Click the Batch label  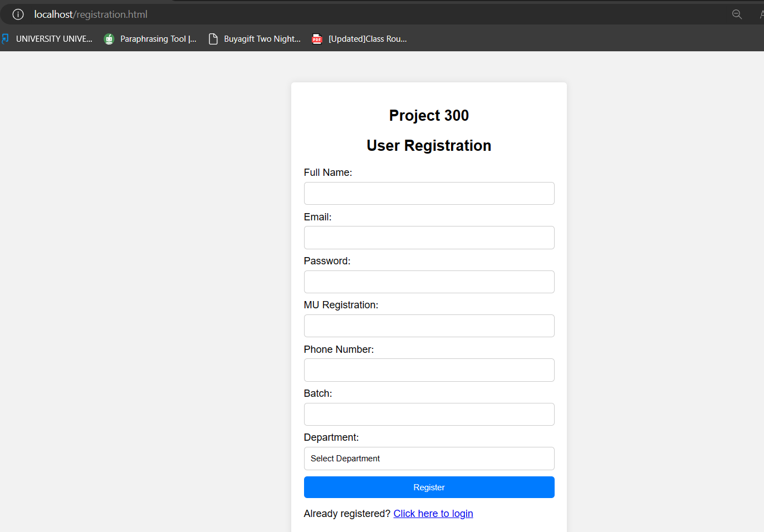click(x=318, y=393)
